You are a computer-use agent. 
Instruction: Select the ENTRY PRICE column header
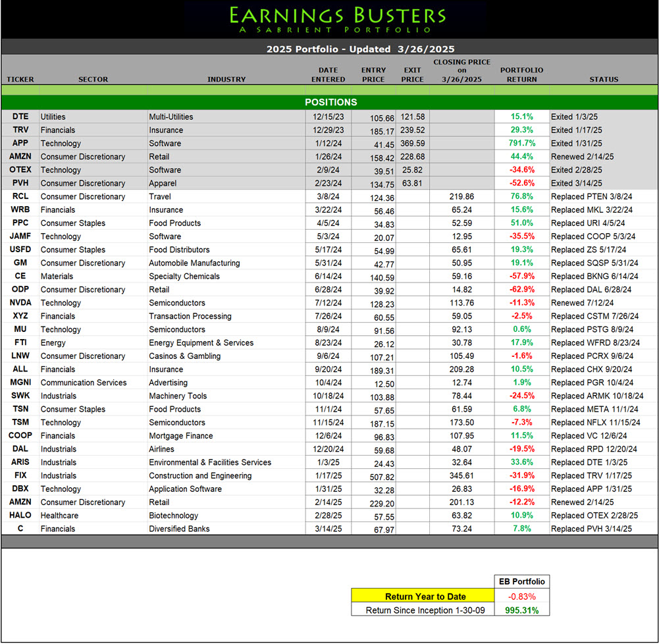click(x=373, y=74)
